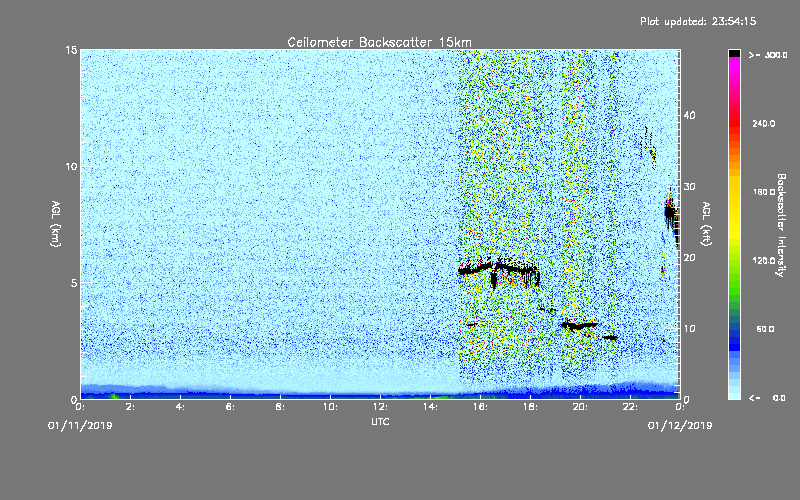Click the "30" tick on the kft axis
The height and width of the screenshot is (500, 800).
click(689, 187)
